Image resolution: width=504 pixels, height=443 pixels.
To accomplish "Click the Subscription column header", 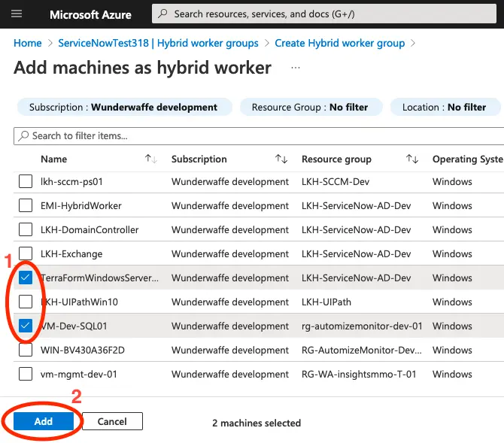I will tap(199, 159).
